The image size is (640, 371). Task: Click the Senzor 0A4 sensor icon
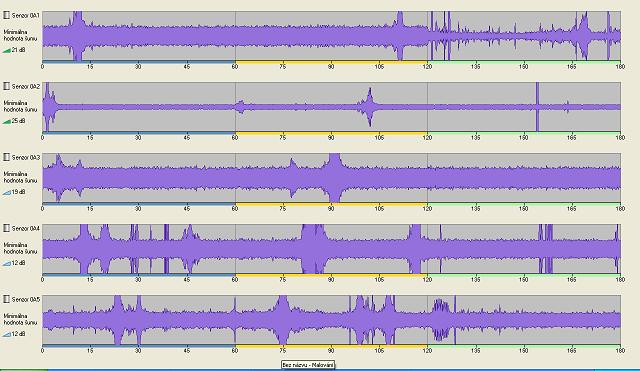point(6,229)
